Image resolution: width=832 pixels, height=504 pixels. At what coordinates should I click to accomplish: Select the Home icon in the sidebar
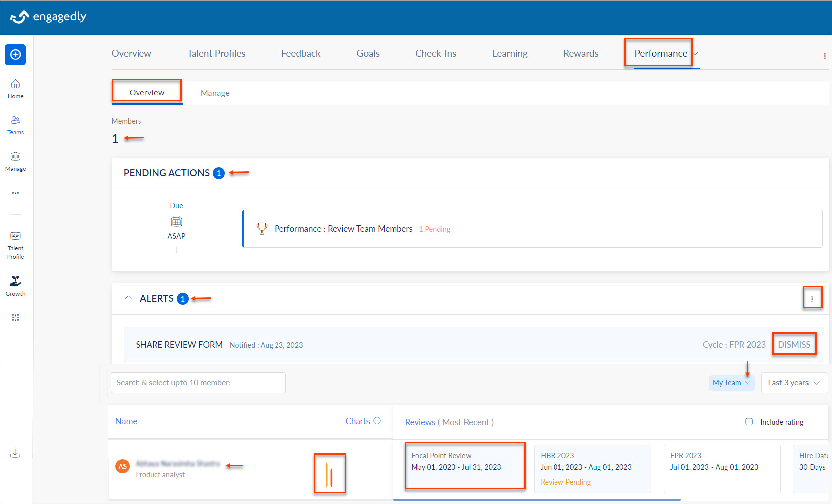coord(15,89)
